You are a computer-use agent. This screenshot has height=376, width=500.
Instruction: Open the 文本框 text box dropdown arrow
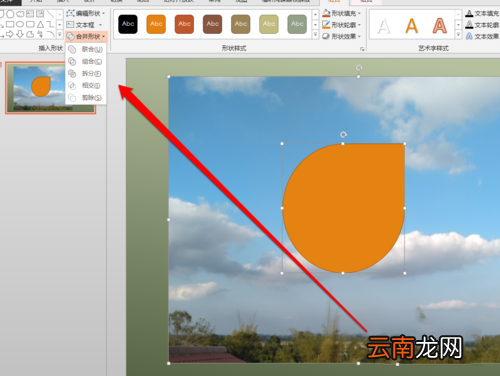click(100, 25)
